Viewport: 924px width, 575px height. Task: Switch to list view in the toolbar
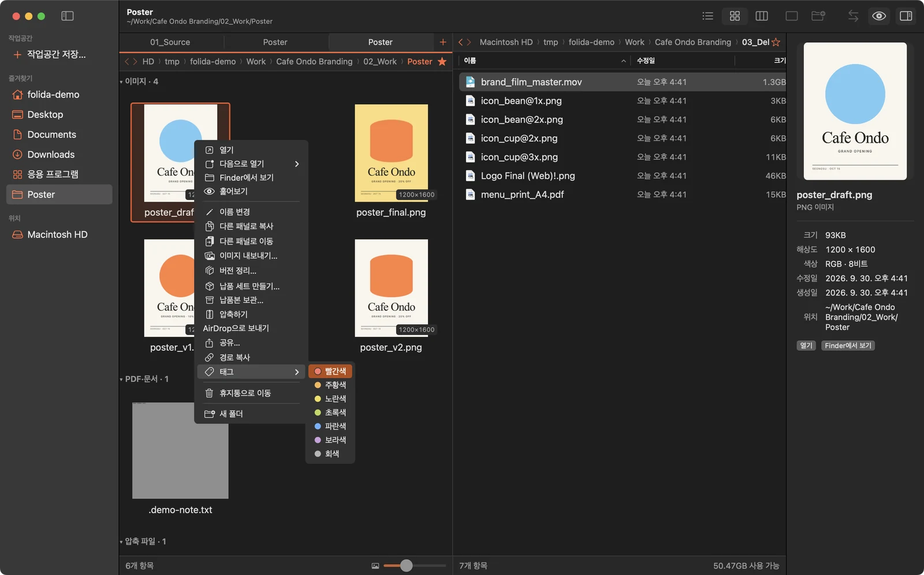click(x=707, y=16)
